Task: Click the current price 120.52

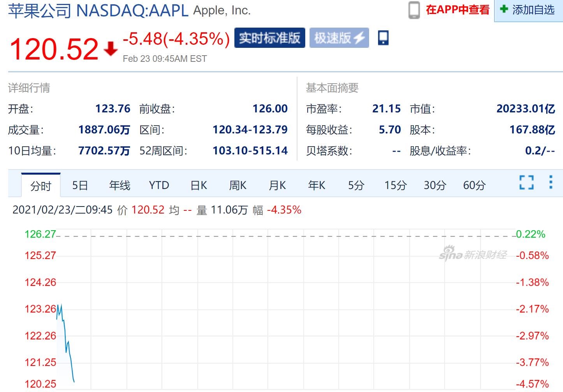Action: (x=54, y=49)
